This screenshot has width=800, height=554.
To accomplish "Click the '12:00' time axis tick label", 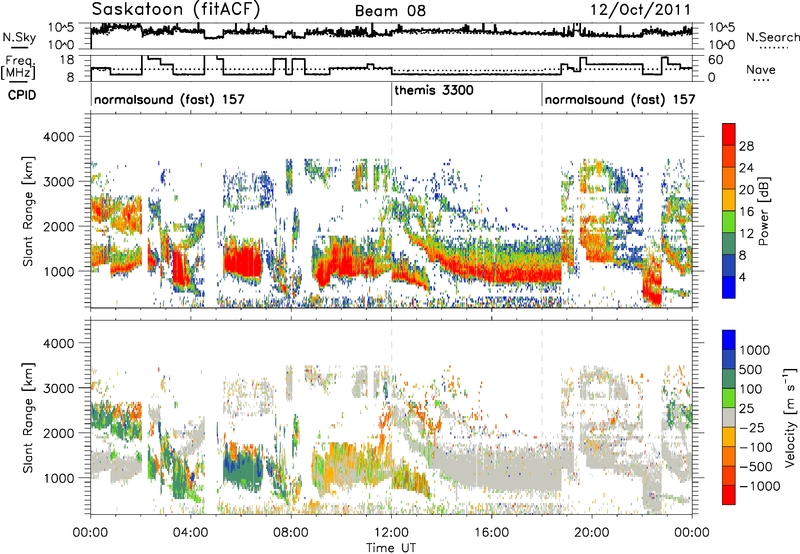I will point(391,533).
